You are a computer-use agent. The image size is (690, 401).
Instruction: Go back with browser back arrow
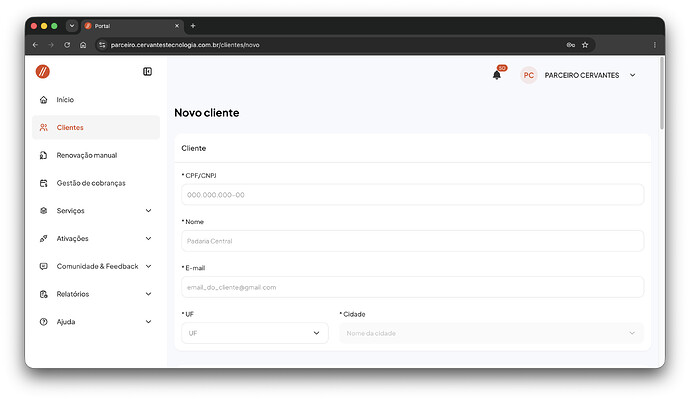tap(35, 45)
